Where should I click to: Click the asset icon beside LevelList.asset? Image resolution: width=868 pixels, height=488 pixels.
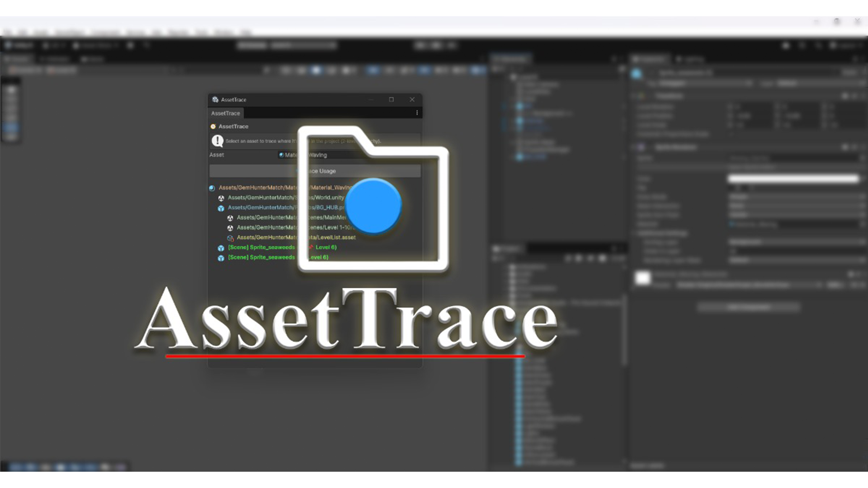230,238
